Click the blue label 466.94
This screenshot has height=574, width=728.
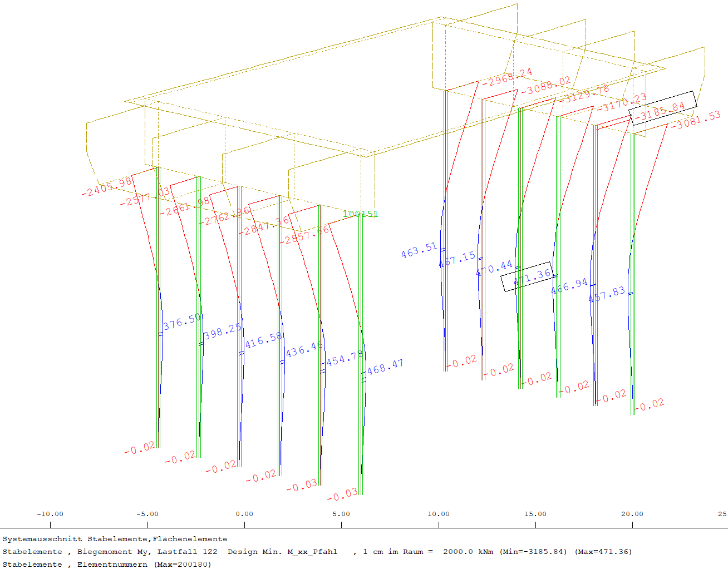coord(569,286)
